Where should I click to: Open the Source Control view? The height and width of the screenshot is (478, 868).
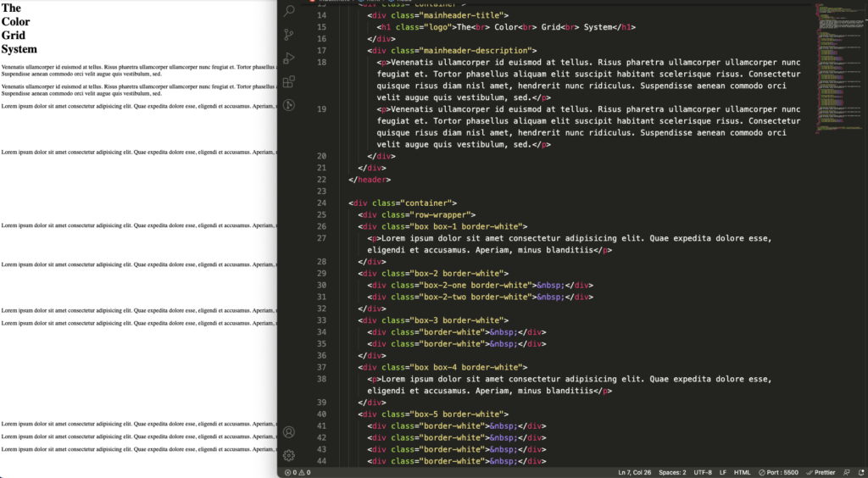[289, 35]
